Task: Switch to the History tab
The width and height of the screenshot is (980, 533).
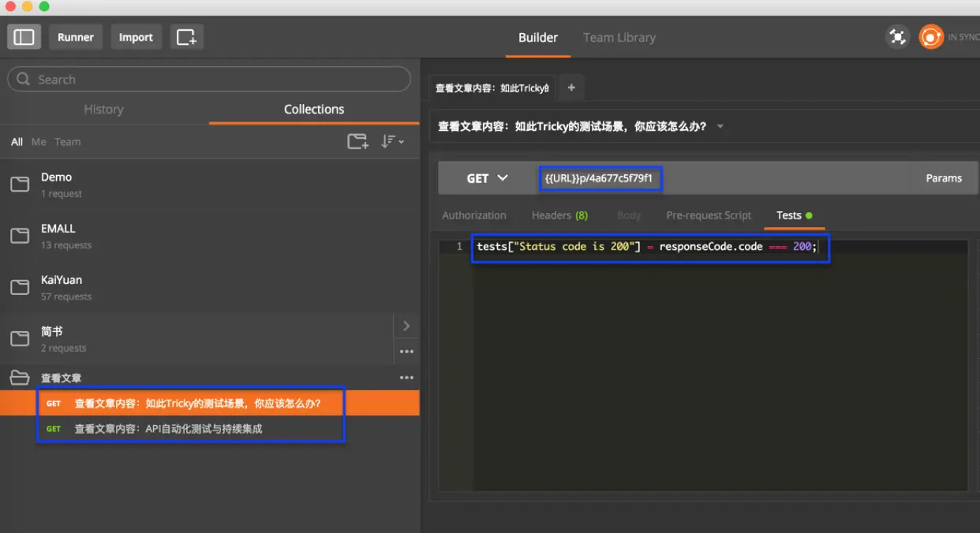Action: click(x=103, y=109)
